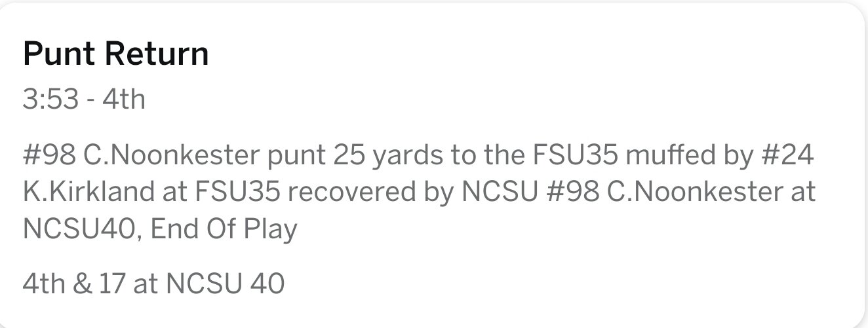Click the 3:53 game clock time
The height and width of the screenshot is (328, 868).
[50, 100]
